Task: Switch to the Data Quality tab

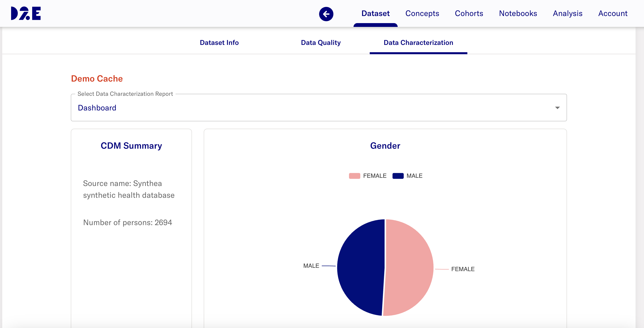Action: click(321, 43)
